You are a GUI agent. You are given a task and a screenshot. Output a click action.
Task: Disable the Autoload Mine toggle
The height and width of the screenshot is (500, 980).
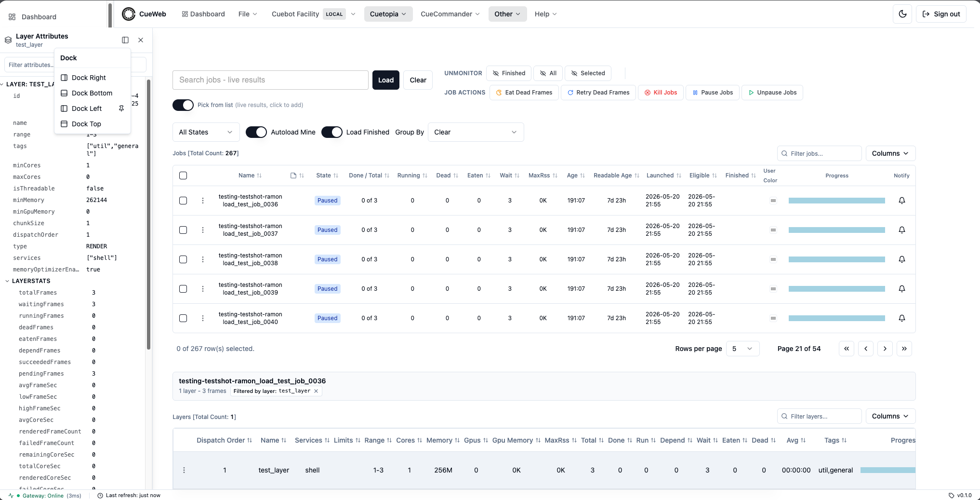pos(256,132)
